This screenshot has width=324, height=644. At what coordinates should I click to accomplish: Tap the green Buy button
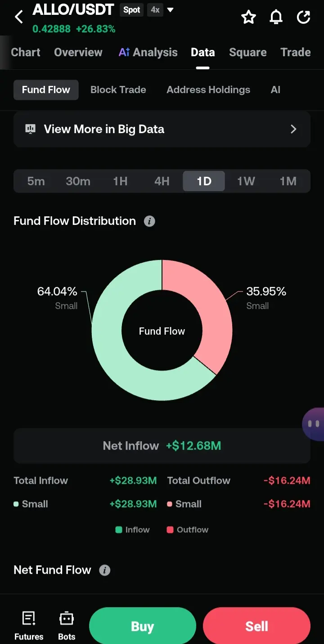[143, 626]
